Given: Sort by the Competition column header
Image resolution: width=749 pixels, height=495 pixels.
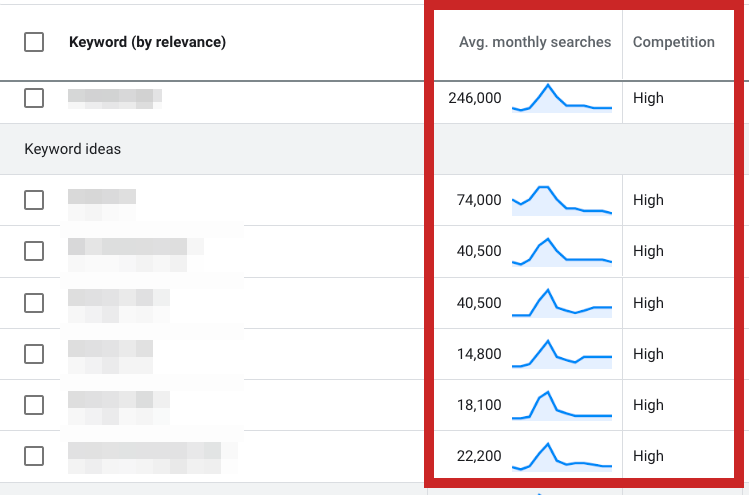Looking at the screenshot, I should pyautogui.click(x=673, y=42).
